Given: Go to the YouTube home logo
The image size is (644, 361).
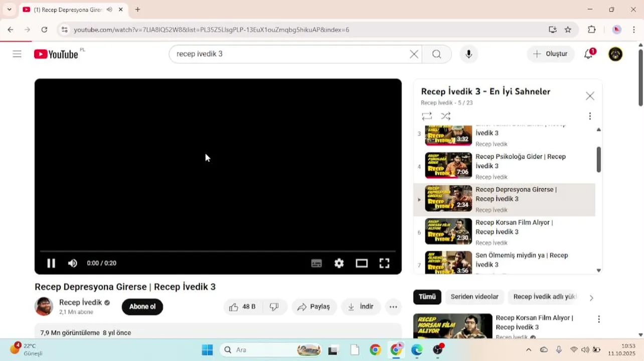Looking at the screenshot, I should pyautogui.click(x=56, y=54).
